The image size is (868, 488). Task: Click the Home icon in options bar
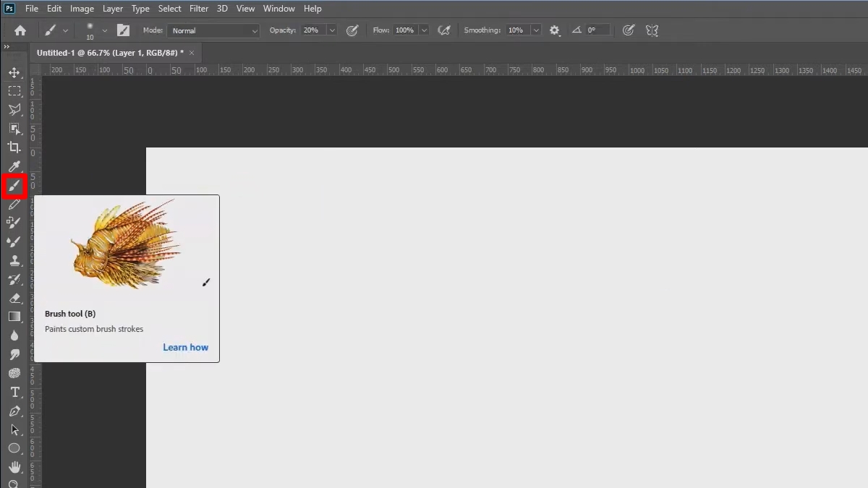(x=20, y=30)
